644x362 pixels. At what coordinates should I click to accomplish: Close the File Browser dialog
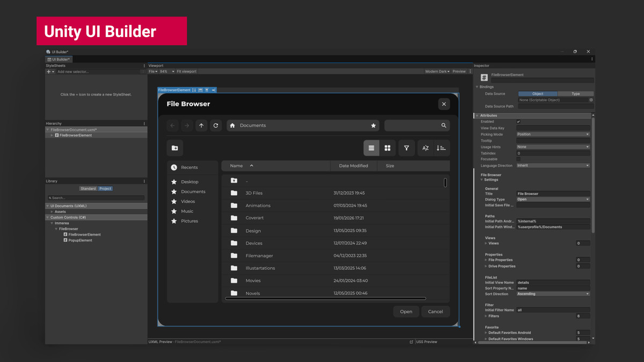(x=444, y=104)
